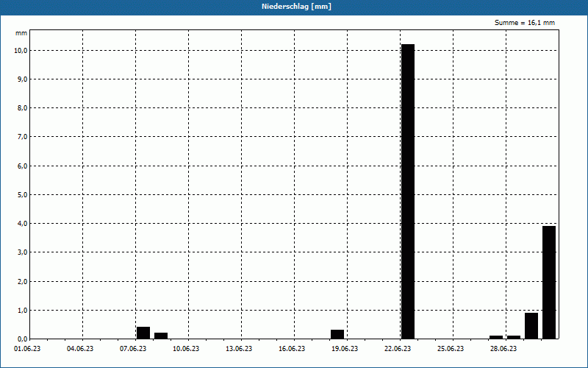Click the mm unit label above the axis

click(x=21, y=33)
